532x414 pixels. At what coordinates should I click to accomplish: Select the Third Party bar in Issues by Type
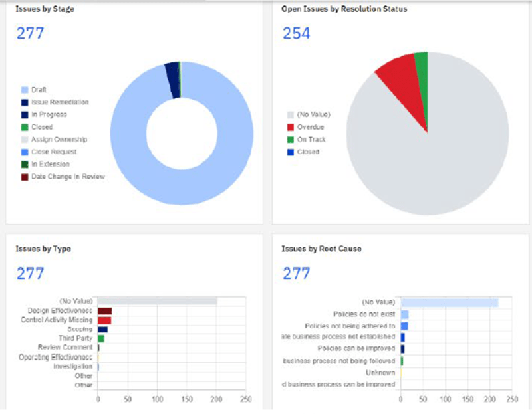pyautogui.click(x=101, y=339)
